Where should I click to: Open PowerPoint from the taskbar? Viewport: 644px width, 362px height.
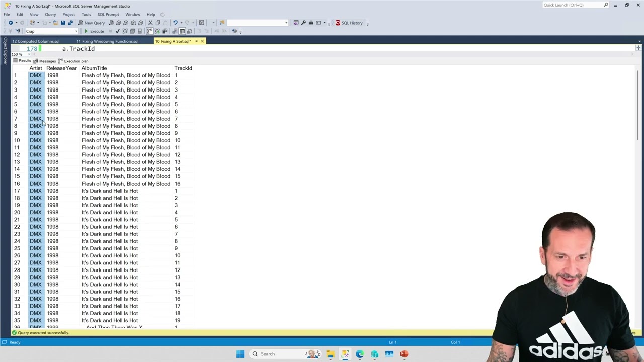click(x=404, y=354)
